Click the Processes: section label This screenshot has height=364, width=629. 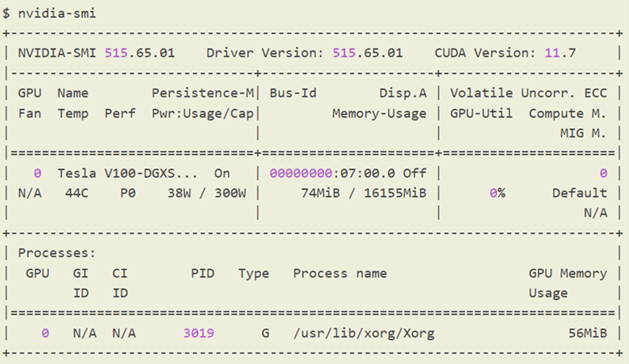(57, 253)
